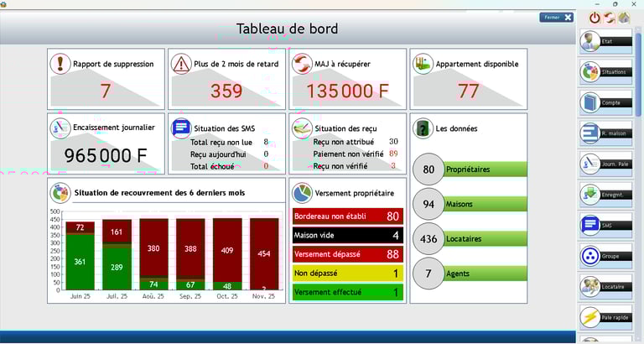
Task: Click the Appartement disponible icon
Action: [x=423, y=64]
